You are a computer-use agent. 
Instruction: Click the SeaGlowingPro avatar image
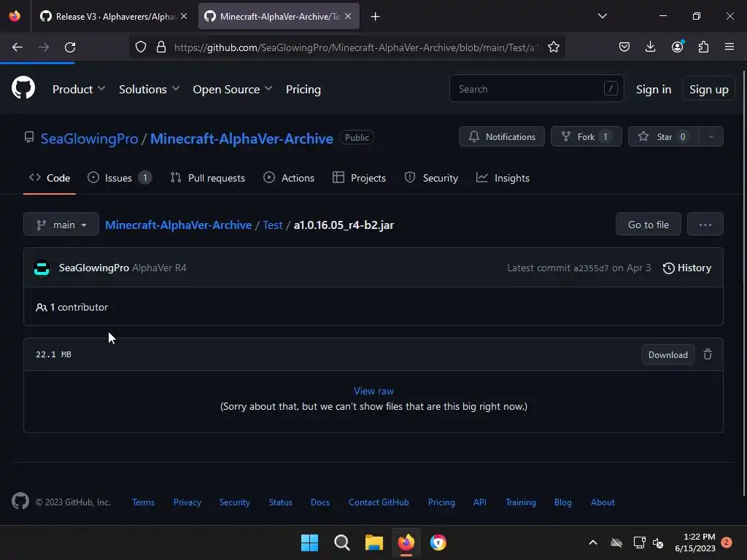click(x=42, y=268)
